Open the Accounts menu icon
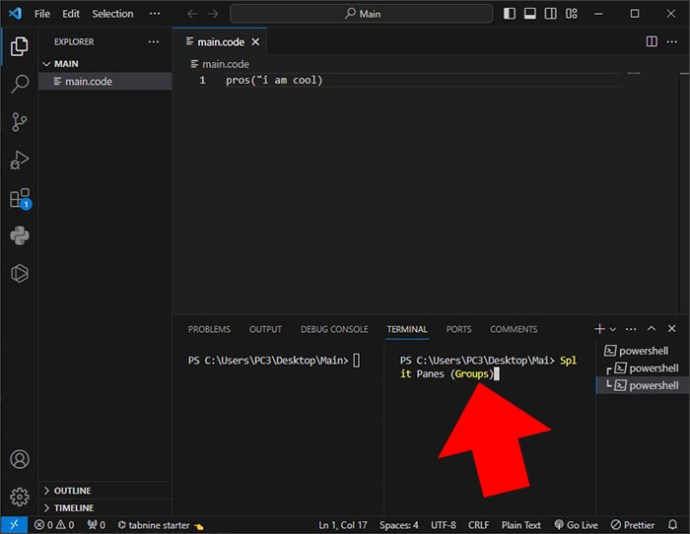The image size is (690, 534). click(19, 459)
